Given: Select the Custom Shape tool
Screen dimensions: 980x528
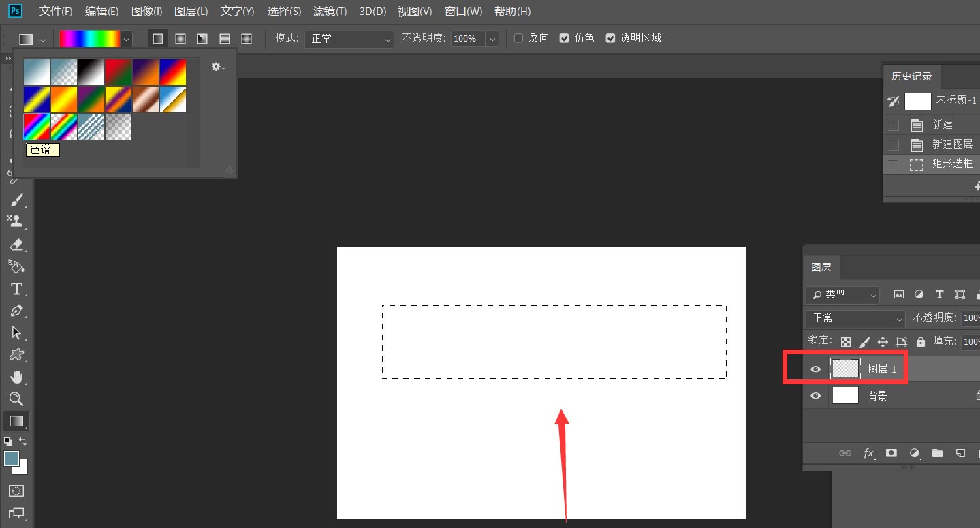Looking at the screenshot, I should (17, 355).
